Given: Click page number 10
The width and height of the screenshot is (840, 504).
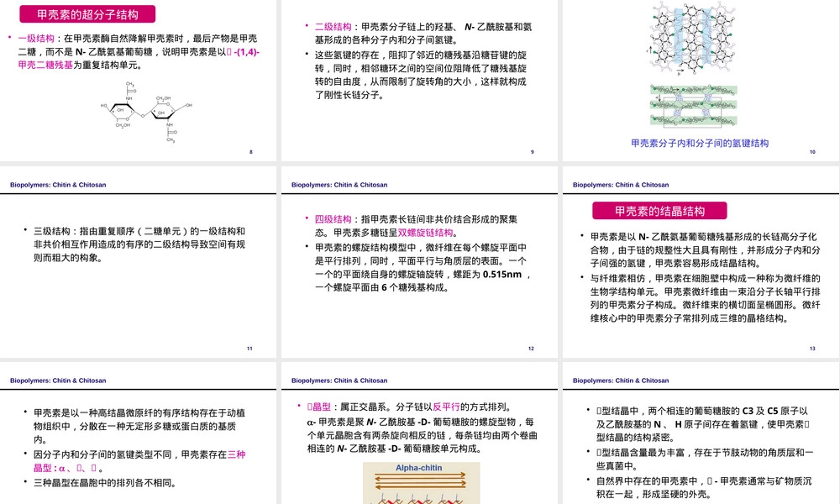Looking at the screenshot, I should click(x=812, y=152).
